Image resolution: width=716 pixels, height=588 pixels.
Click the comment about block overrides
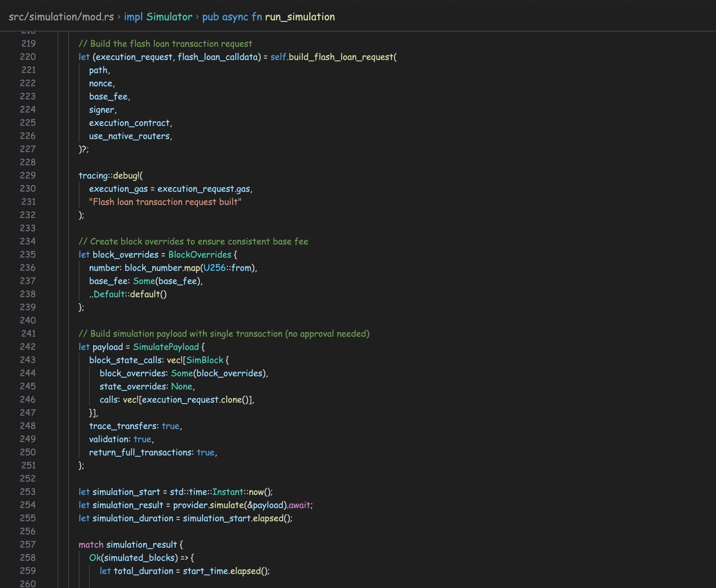193,241
